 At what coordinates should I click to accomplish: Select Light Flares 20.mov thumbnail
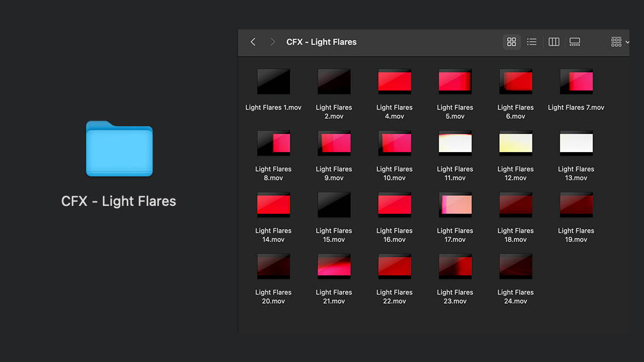[273, 266]
